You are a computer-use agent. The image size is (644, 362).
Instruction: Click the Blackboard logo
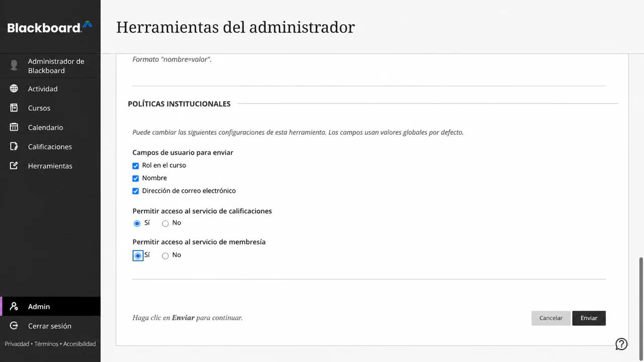[50, 27]
